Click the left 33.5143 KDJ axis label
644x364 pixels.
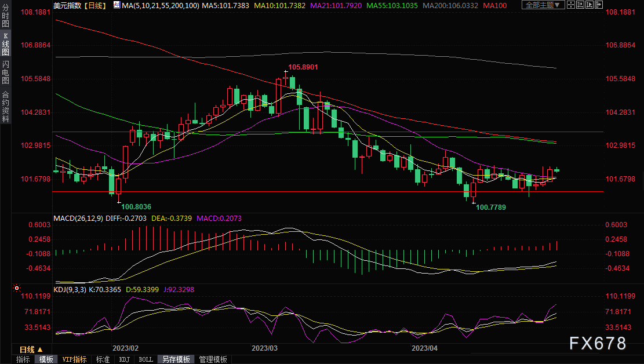37,327
